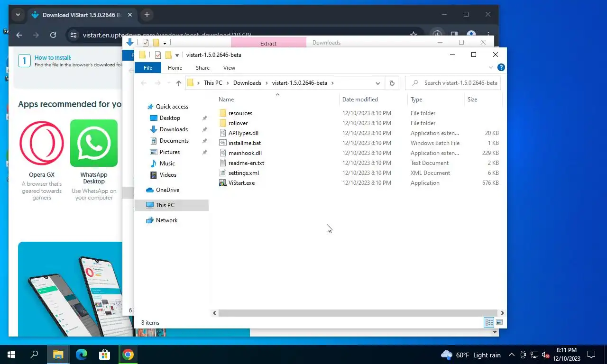The height and width of the screenshot is (364, 607).
Task: Open the File menu tab
Action: pyautogui.click(x=148, y=68)
